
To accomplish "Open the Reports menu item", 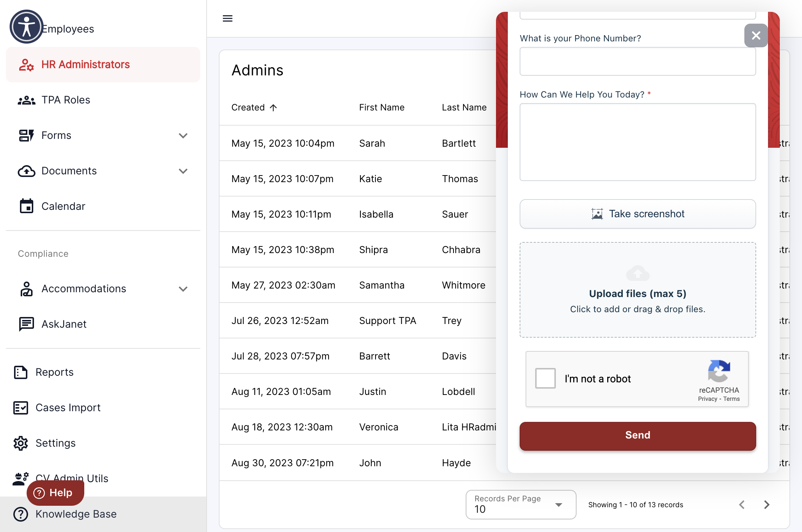I will point(103,372).
